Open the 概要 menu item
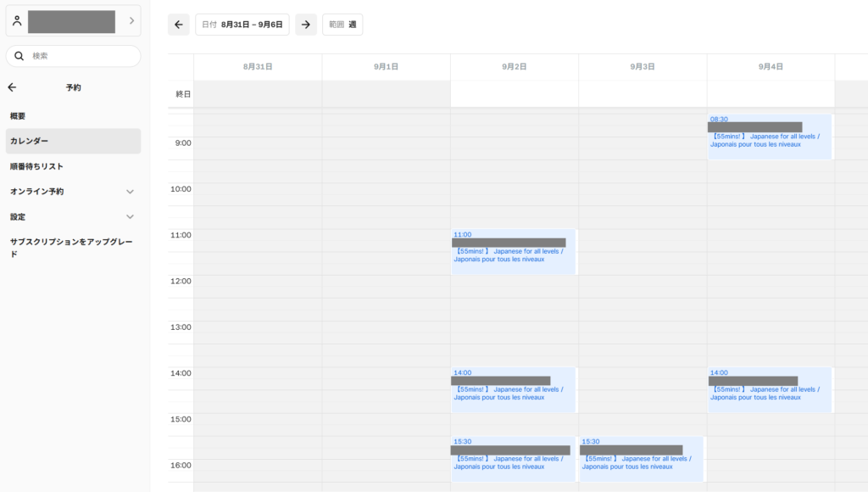 (x=18, y=116)
